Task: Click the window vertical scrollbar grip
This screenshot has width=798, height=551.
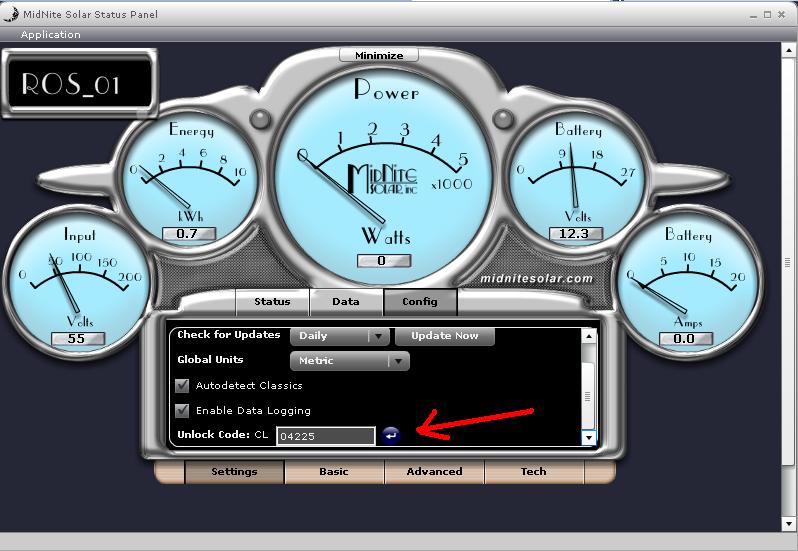Action: [788, 263]
